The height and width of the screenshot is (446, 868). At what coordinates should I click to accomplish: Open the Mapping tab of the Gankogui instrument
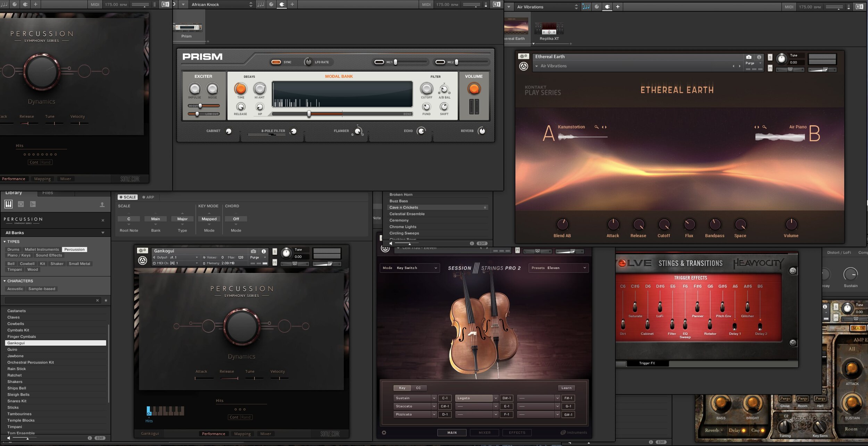(242, 434)
